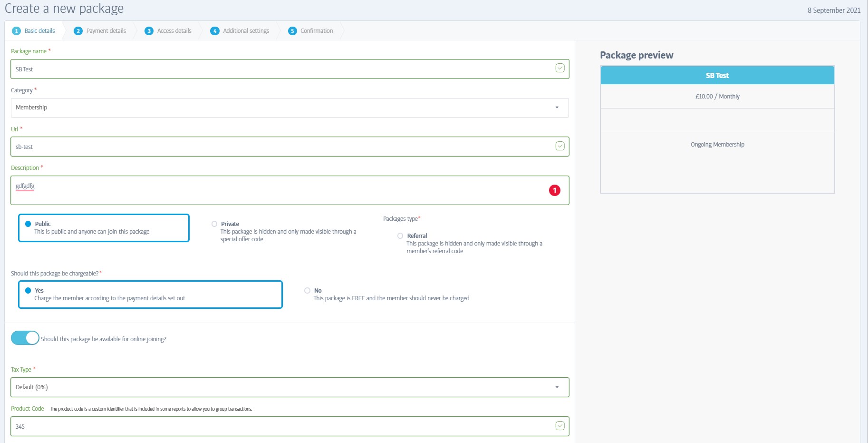Click the Package preview heading
The image size is (868, 443).
tap(637, 55)
